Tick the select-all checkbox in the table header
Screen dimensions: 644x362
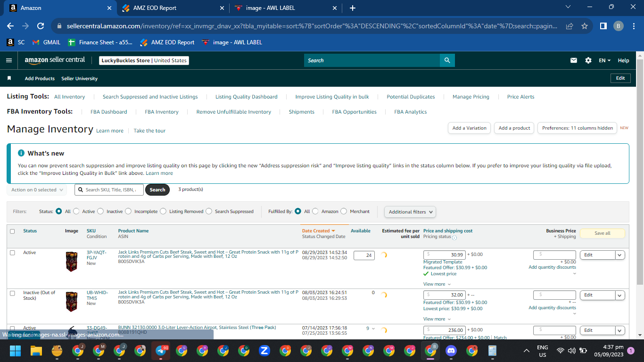(12, 231)
